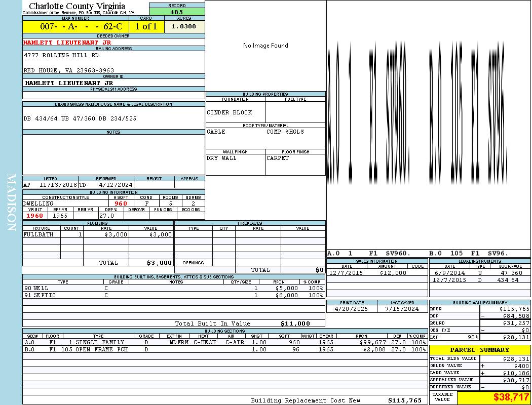Click the building summary RPCN value in the top row
This screenshot has width=532, height=405.
(x=514, y=309)
